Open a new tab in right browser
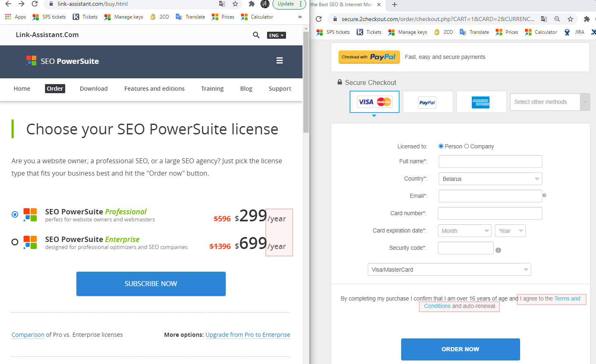 click(395, 5)
